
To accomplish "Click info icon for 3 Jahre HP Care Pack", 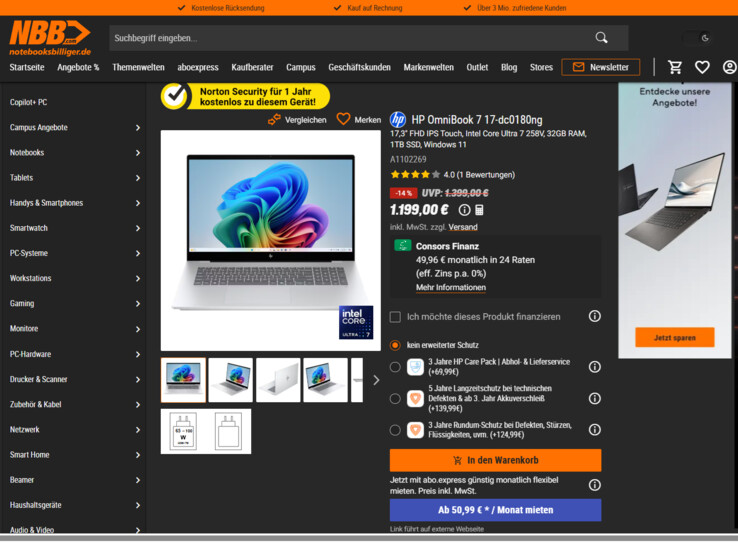I will [x=594, y=367].
